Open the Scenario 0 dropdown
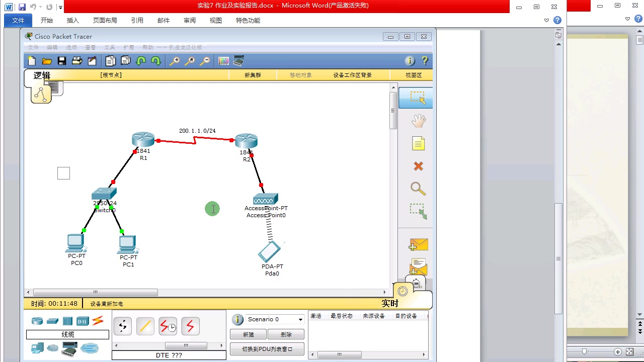The width and height of the screenshot is (644, 362). click(x=275, y=319)
